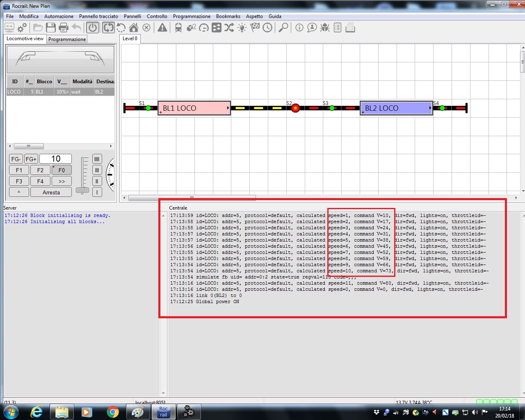This screenshot has width=525, height=420.
Task: Toggle automatic mode in the toolbar
Action: click(x=108, y=28)
